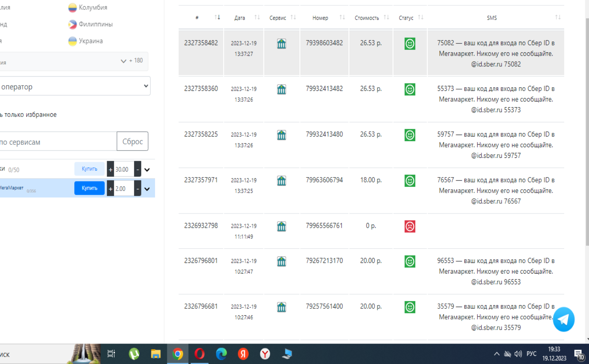Sort table by Статус column
589x364 pixels.
coord(420,17)
